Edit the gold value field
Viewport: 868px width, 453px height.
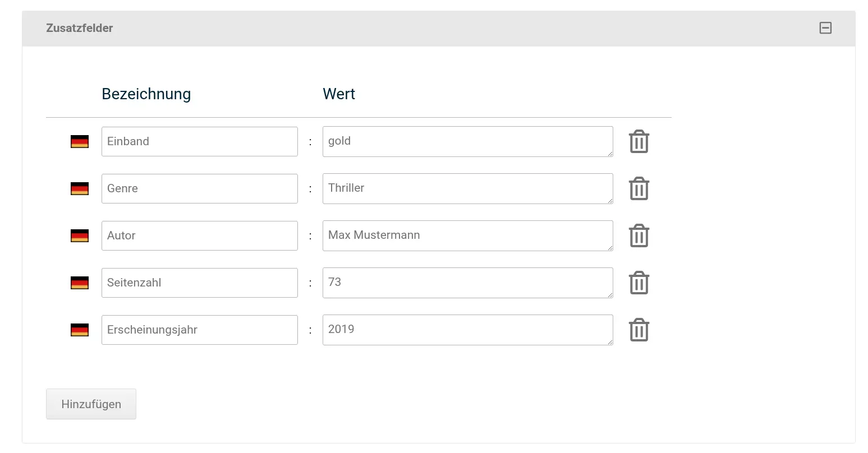[x=468, y=141]
